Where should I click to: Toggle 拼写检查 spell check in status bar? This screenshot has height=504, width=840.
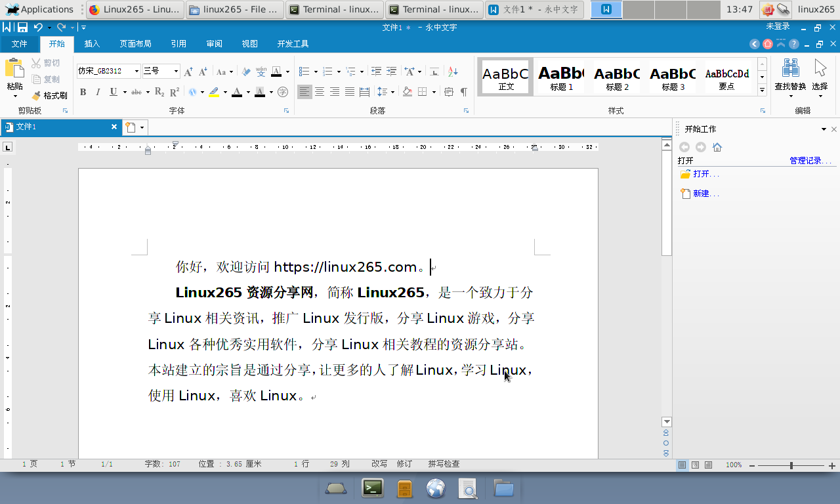(x=444, y=464)
